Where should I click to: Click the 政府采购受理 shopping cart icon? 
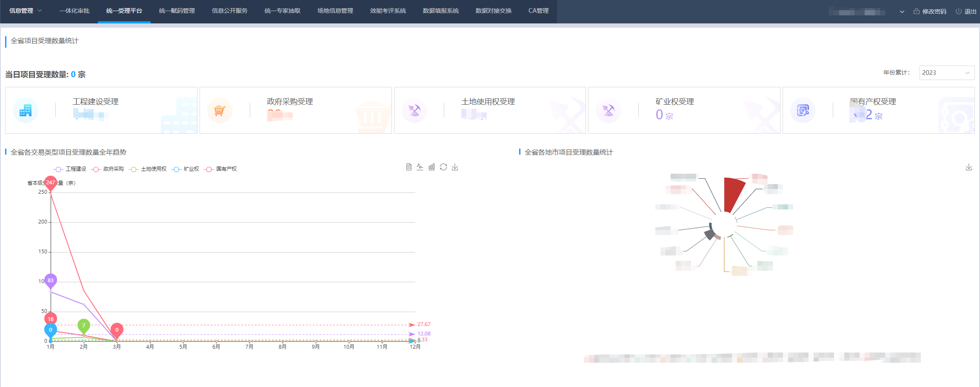(220, 110)
